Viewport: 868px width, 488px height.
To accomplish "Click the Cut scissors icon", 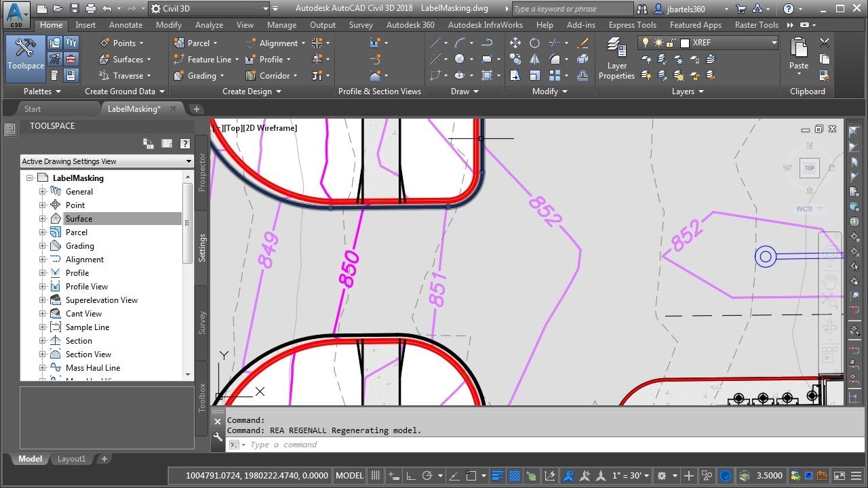I will 825,43.
